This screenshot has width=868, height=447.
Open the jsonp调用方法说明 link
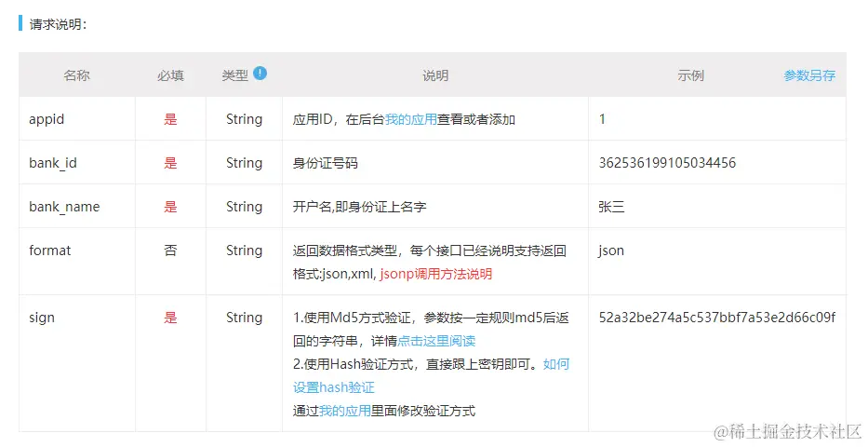[435, 274]
